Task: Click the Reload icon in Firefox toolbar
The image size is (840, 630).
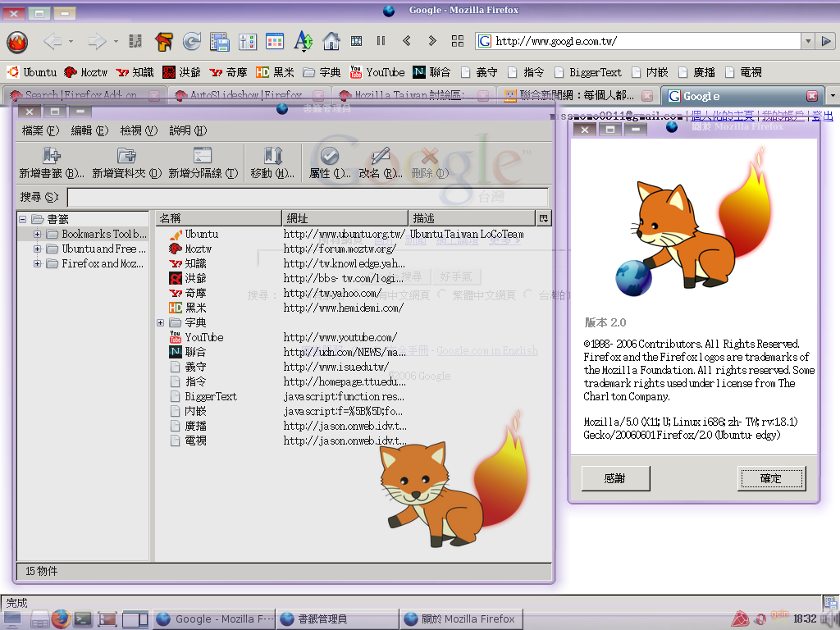Action: coord(192,41)
